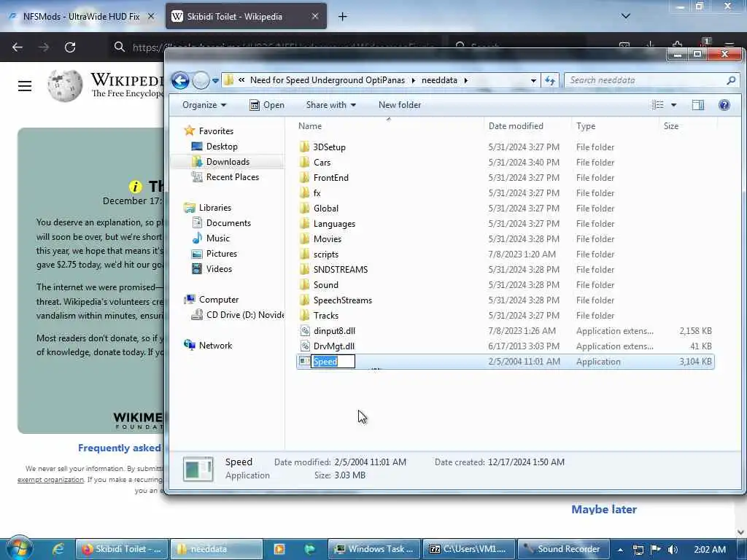Open Pictures library
Screen dimensions: 747x560
221,253
